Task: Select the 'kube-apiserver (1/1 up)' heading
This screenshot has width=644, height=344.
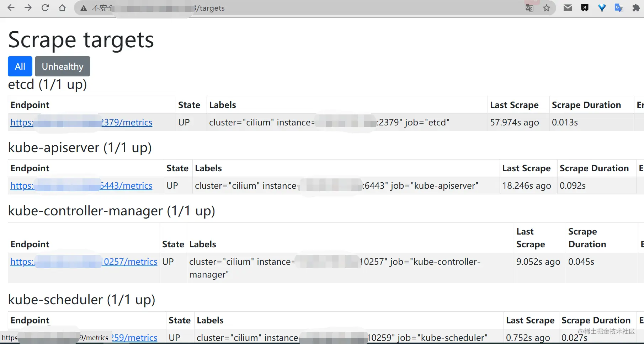Action: (x=80, y=148)
